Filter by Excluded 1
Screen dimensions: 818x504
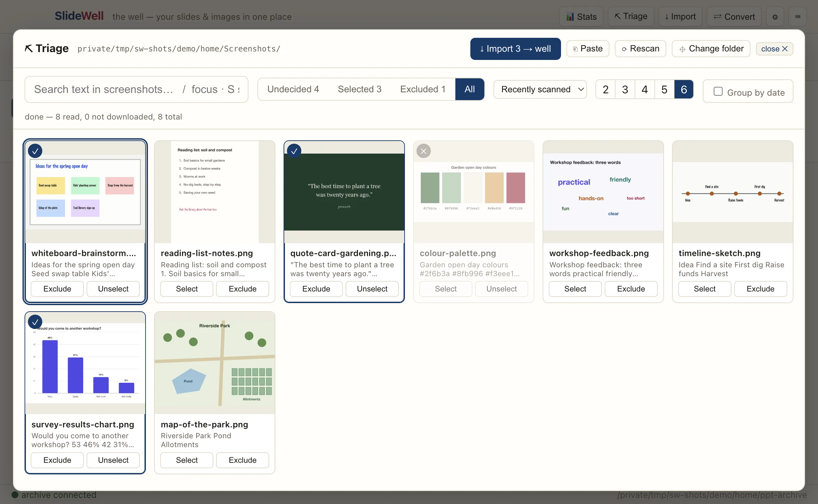(x=423, y=89)
